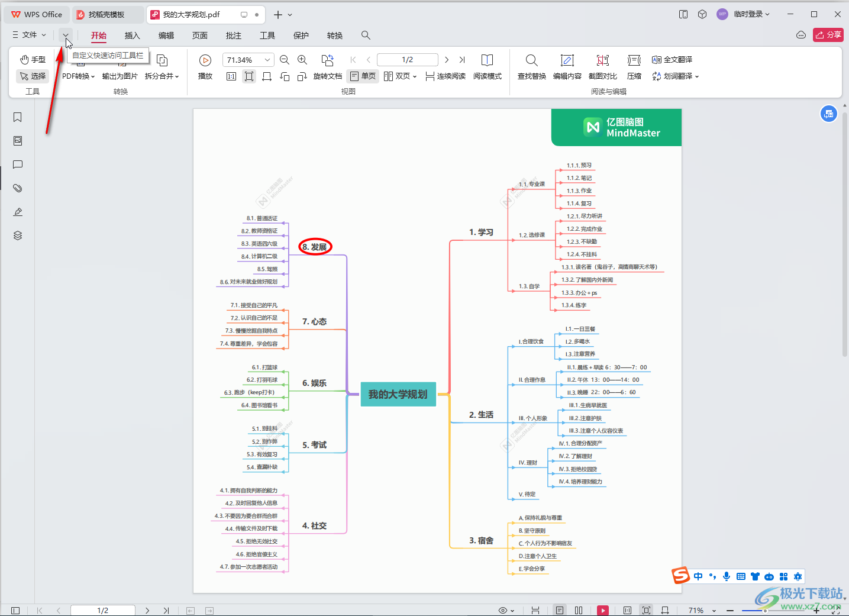This screenshot has width=849, height=616.
Task: Rotate page clockwise icon
Action: pyautogui.click(x=302, y=76)
